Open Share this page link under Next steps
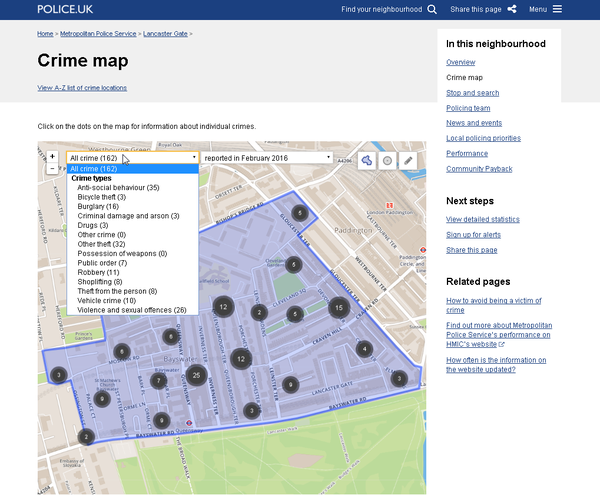 [x=472, y=250]
